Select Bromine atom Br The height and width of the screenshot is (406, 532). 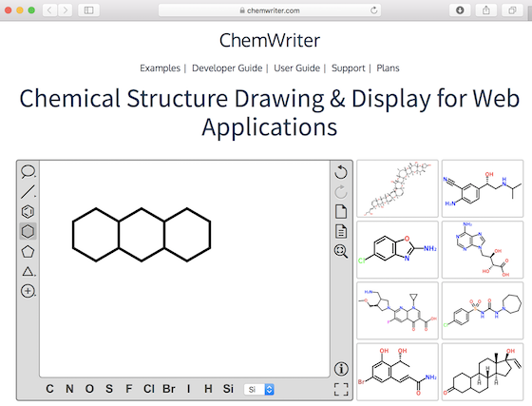point(169,389)
